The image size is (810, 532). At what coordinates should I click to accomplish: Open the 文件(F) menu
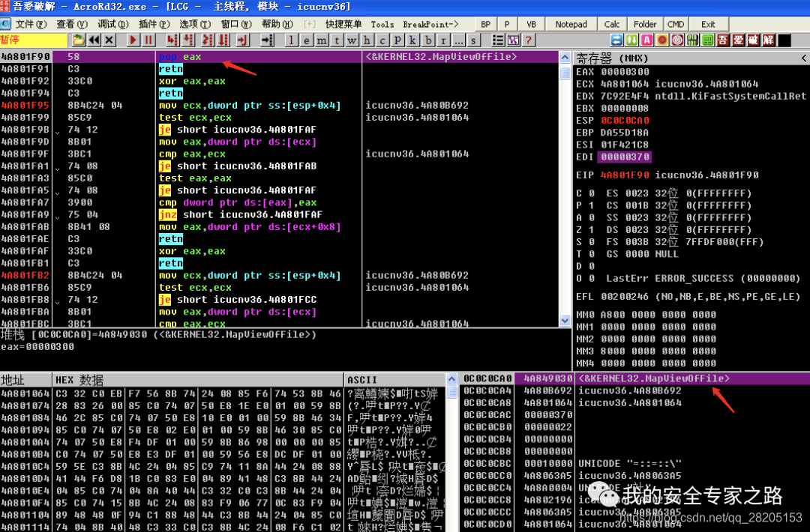click(30, 24)
